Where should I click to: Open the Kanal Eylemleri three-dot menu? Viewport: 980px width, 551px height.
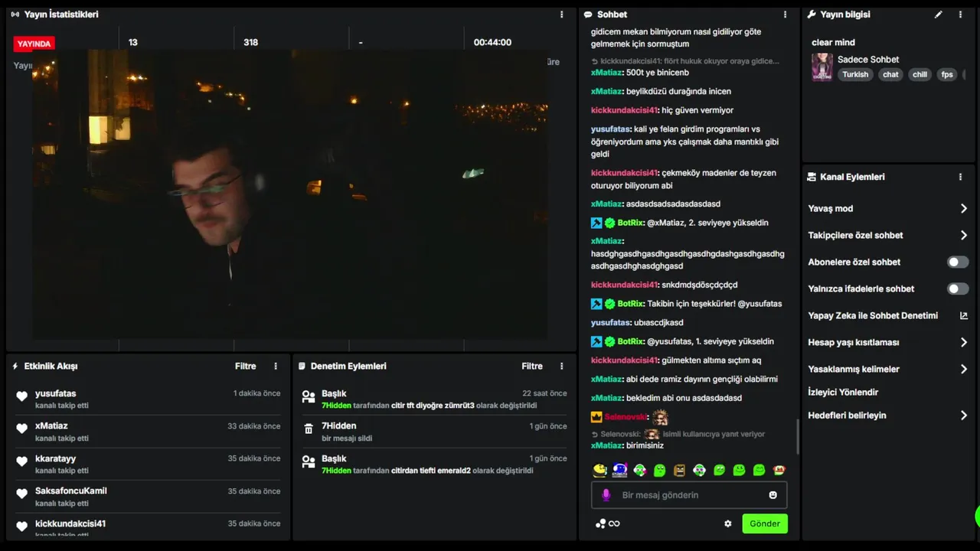point(960,177)
